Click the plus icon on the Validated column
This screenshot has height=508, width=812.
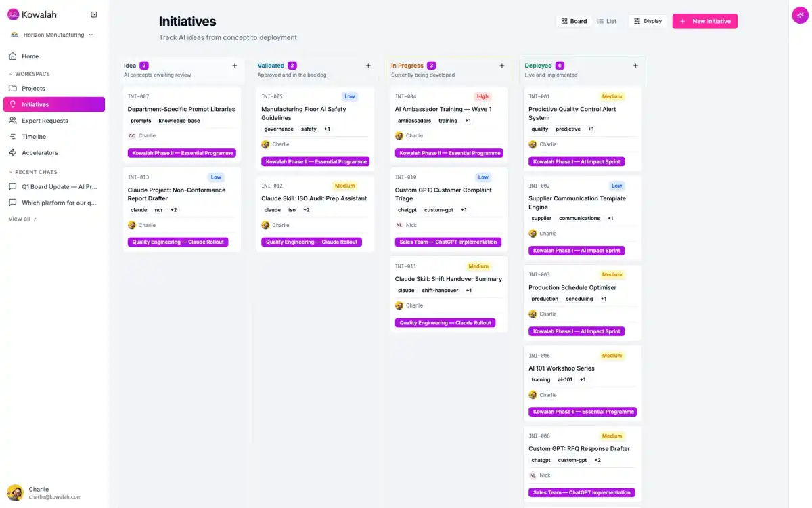point(367,66)
